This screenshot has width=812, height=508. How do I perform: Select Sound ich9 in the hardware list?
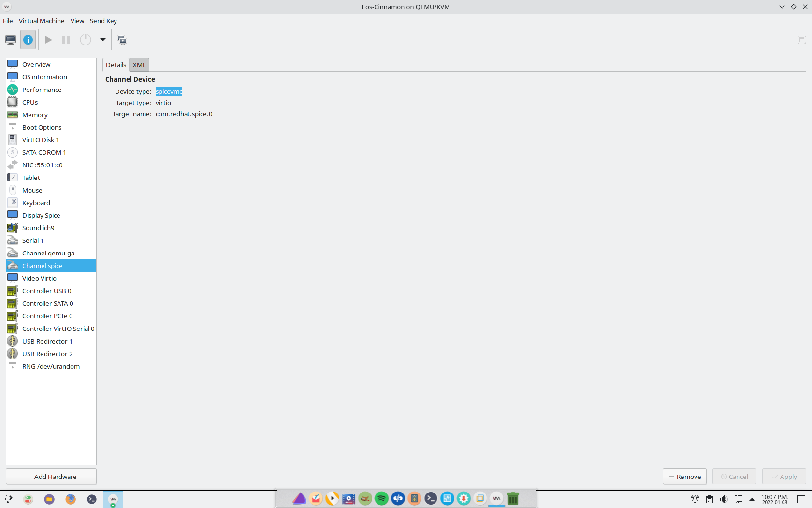(38, 228)
